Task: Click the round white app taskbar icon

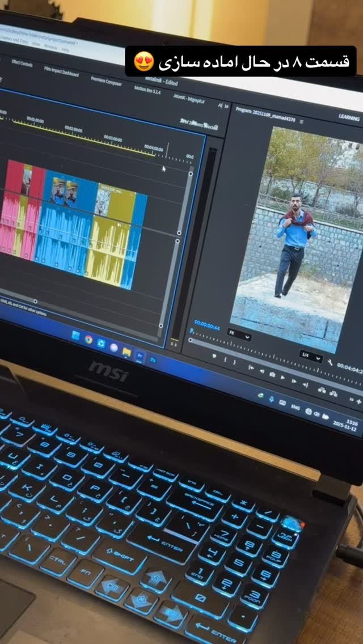Action: click(x=114, y=348)
